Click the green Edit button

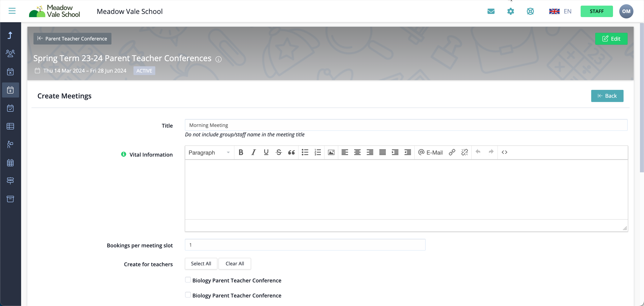point(611,39)
